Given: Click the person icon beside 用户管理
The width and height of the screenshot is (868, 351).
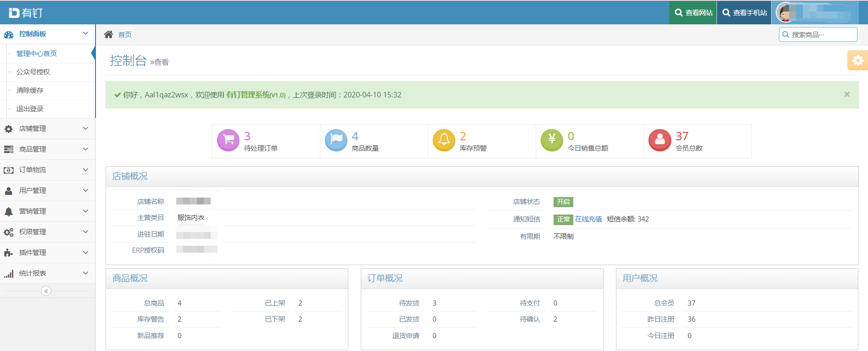Looking at the screenshot, I should (9, 191).
